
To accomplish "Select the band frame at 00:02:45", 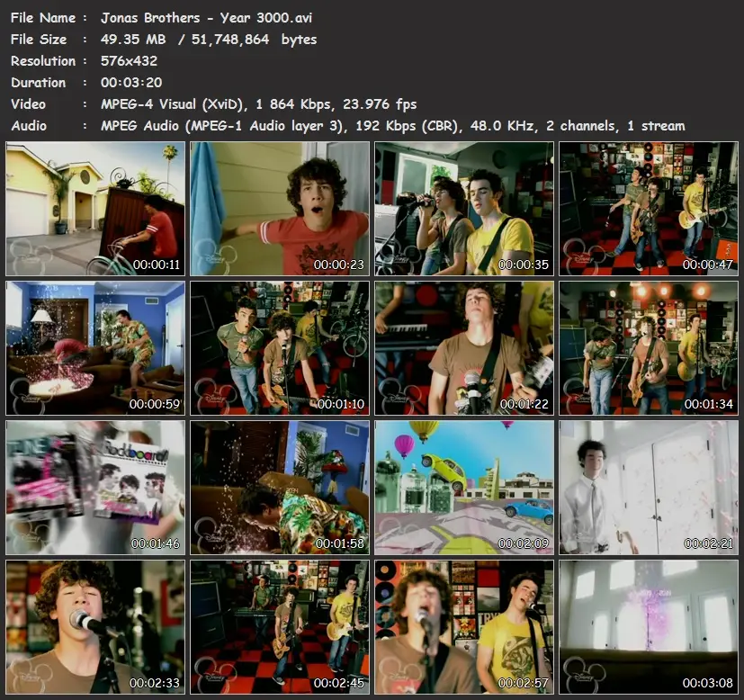I will click(x=280, y=627).
